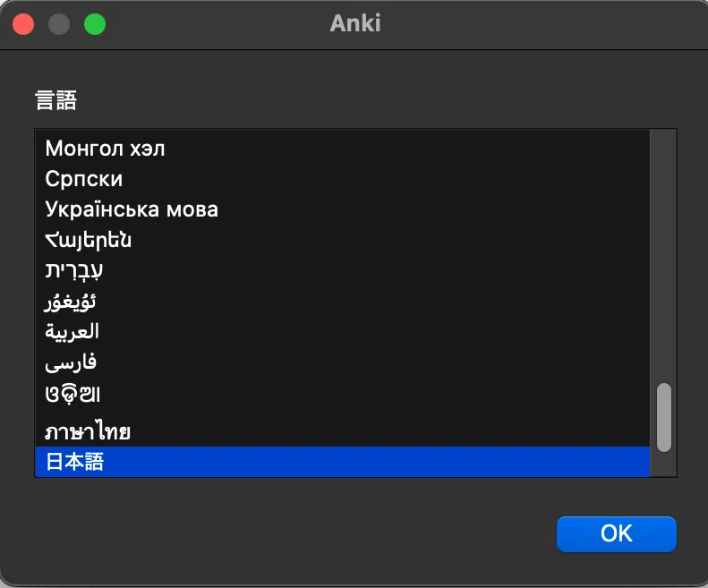Screen dimensions: 708x588
Task: Select Hebrew עברית language option
Action: pyautogui.click(x=342, y=270)
